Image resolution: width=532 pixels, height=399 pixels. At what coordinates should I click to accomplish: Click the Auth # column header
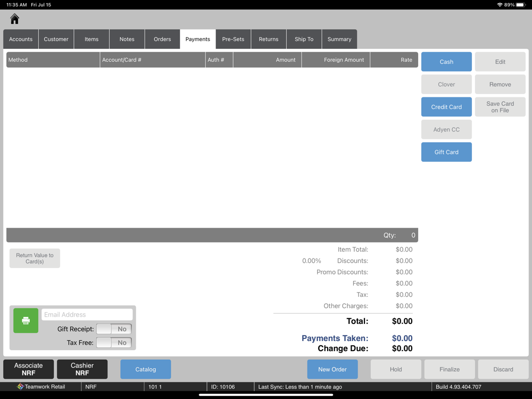click(219, 60)
